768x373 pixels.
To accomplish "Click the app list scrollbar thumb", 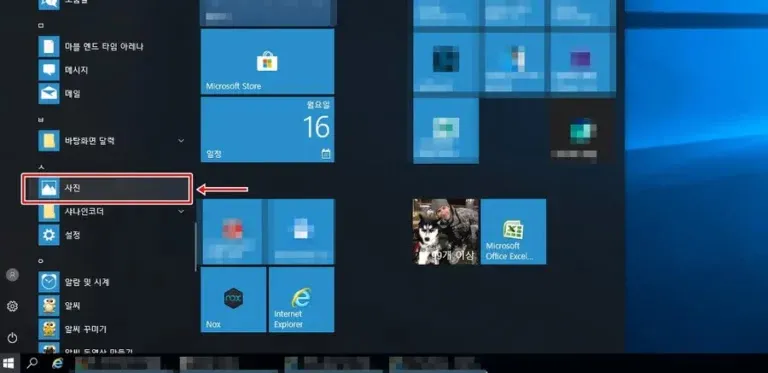I will (196, 247).
